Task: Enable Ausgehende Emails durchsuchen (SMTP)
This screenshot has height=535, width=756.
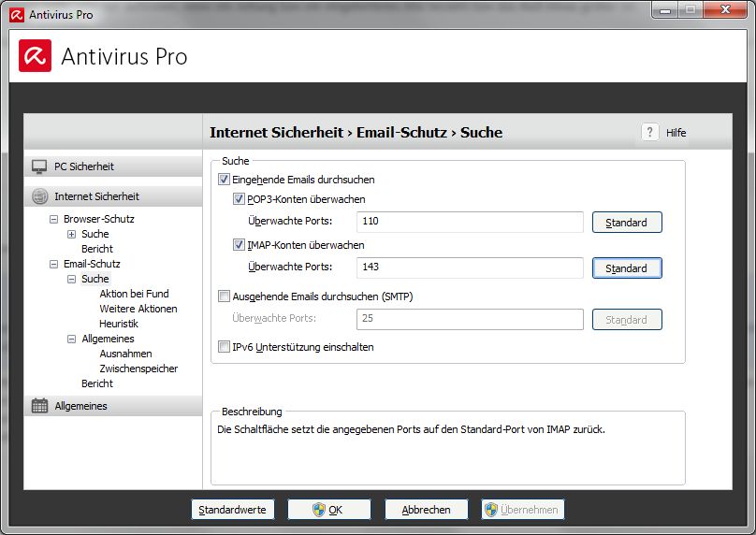Action: point(224,296)
